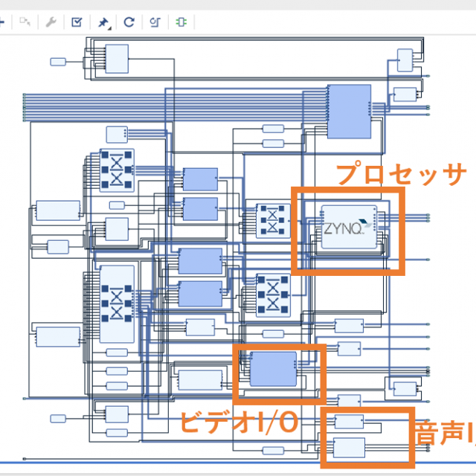Click the Validate Design checkmark icon
Viewport: 476px width, 476px height.
point(77,22)
